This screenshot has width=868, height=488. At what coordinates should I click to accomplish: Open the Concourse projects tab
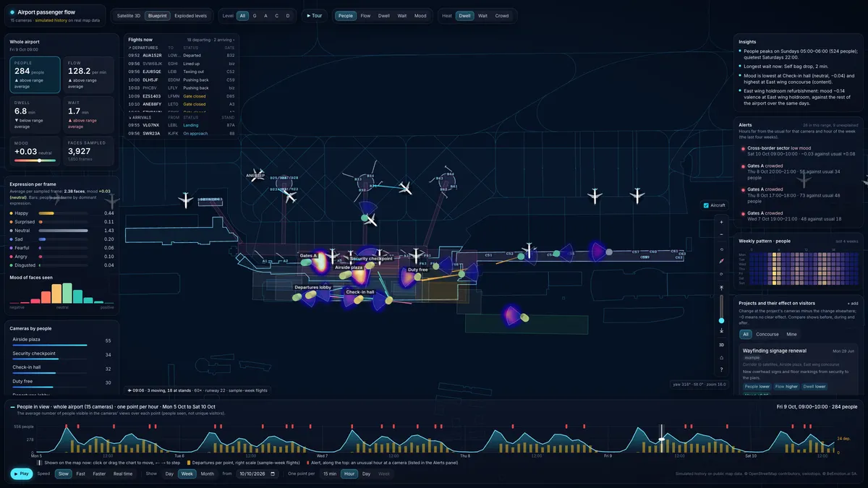(767, 334)
